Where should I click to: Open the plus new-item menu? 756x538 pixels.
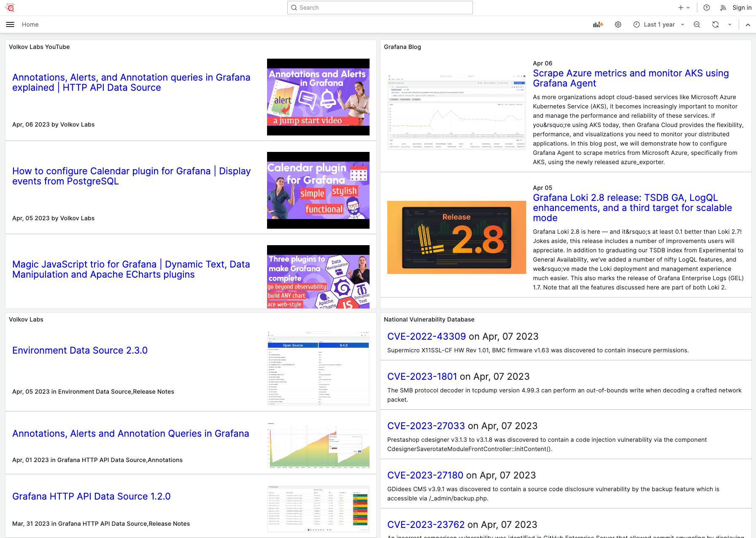pyautogui.click(x=684, y=8)
